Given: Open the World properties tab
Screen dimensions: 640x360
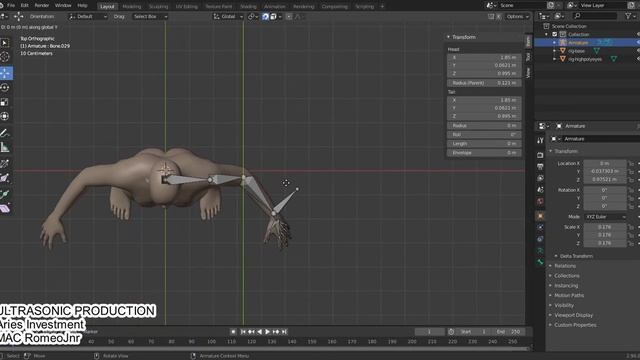Looking at the screenshot, I should 540,202.
